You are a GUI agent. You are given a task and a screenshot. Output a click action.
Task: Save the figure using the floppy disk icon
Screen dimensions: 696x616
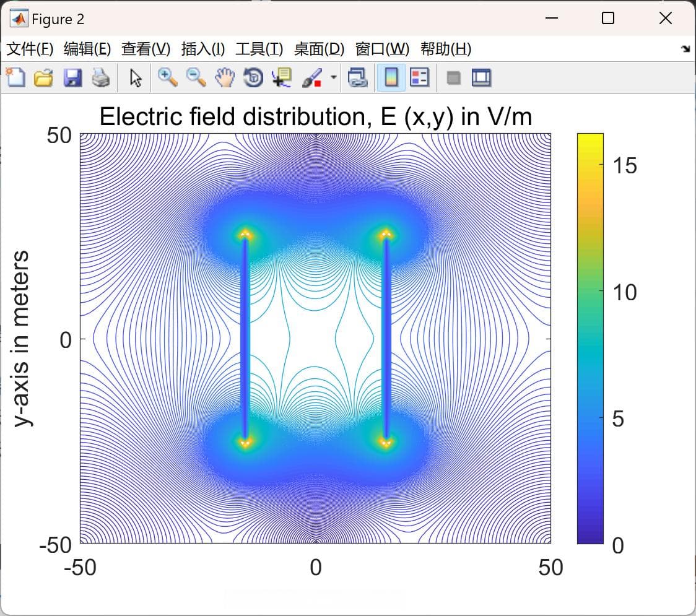click(72, 77)
